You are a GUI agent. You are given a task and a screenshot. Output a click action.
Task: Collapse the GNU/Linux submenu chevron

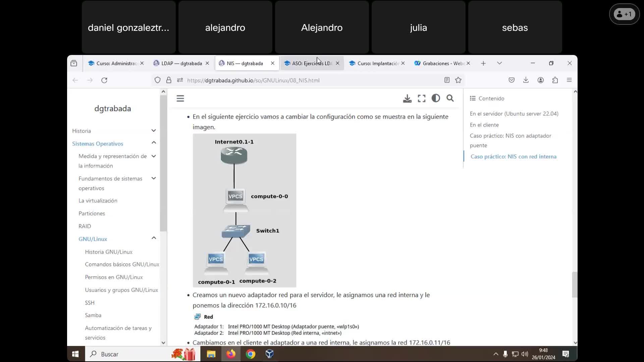pyautogui.click(x=154, y=238)
